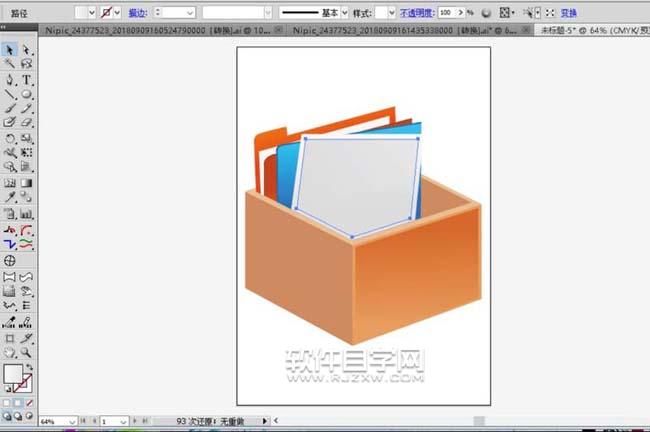Expand the opacity slider arrow
The image size is (650, 432).
tap(460, 13)
